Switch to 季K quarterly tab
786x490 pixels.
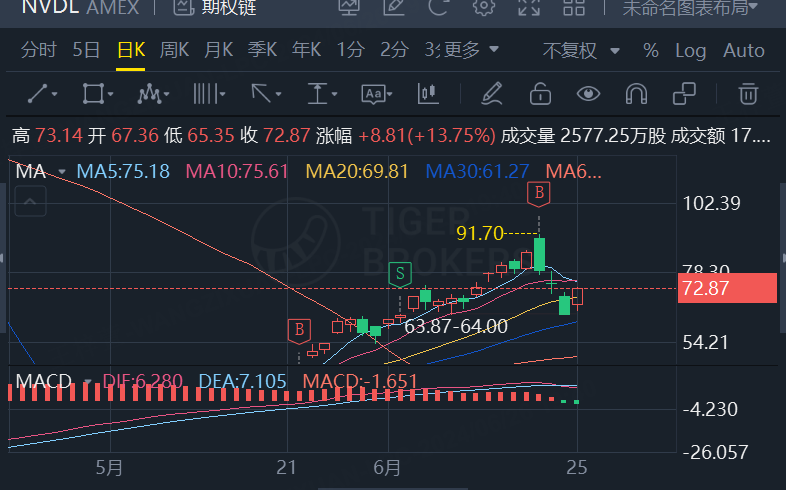(x=262, y=50)
